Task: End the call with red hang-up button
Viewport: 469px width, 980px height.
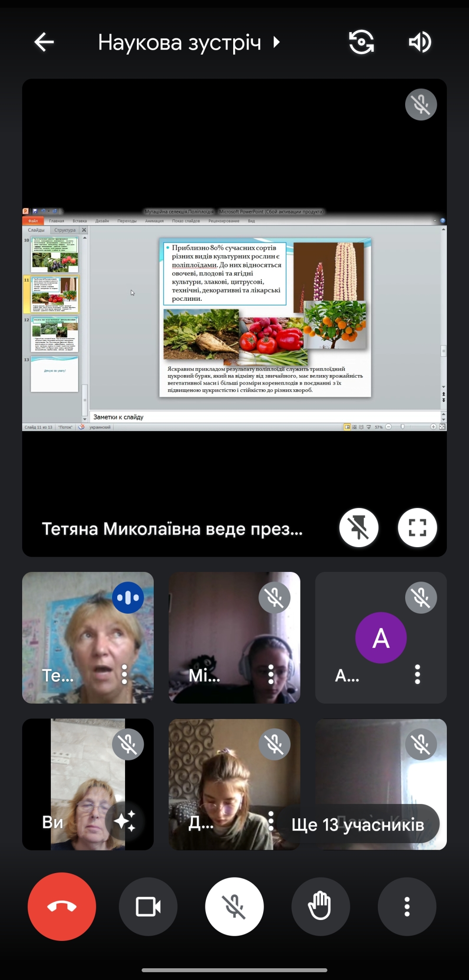Action: pos(62,907)
